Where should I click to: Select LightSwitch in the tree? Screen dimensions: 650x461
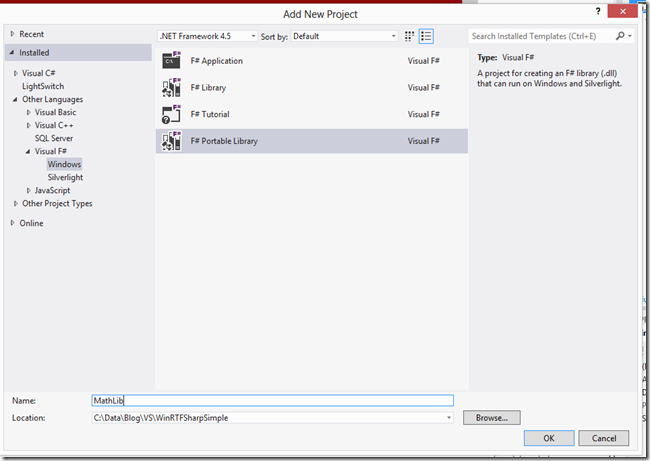pos(43,86)
